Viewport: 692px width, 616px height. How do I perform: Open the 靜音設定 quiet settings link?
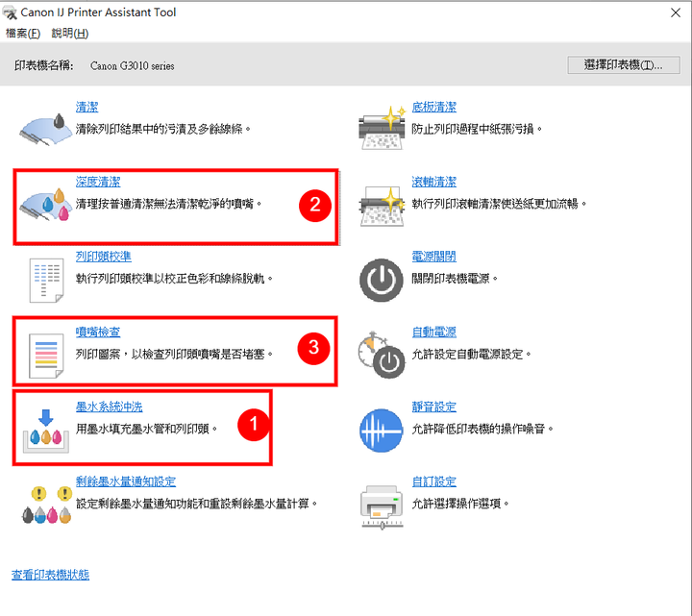pyautogui.click(x=433, y=407)
